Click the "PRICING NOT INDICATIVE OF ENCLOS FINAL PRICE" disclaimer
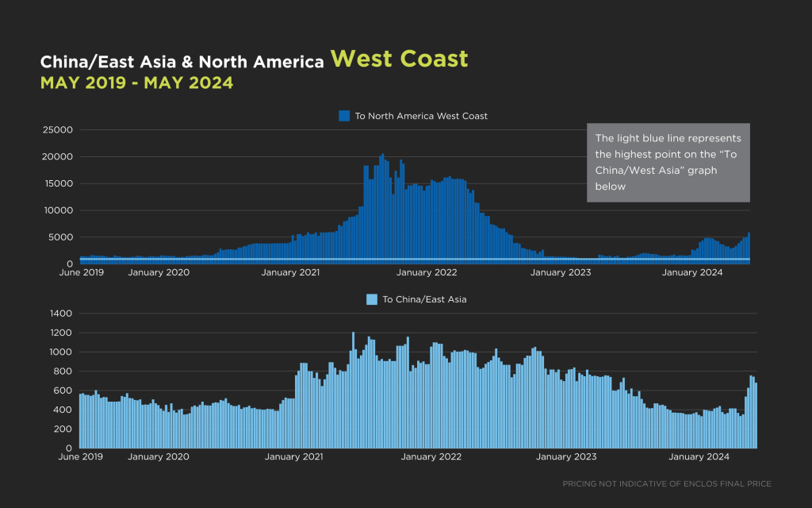 [666, 483]
